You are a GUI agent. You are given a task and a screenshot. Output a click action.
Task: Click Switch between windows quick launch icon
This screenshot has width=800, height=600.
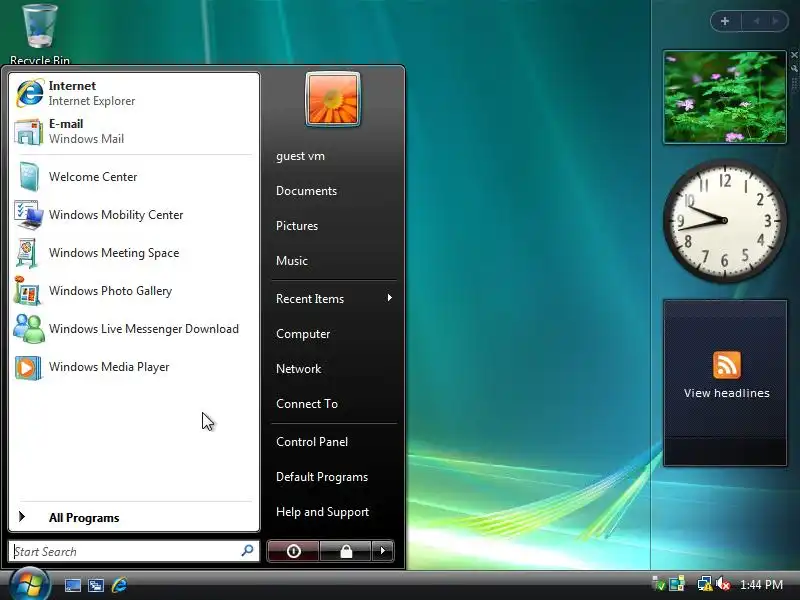click(x=96, y=585)
